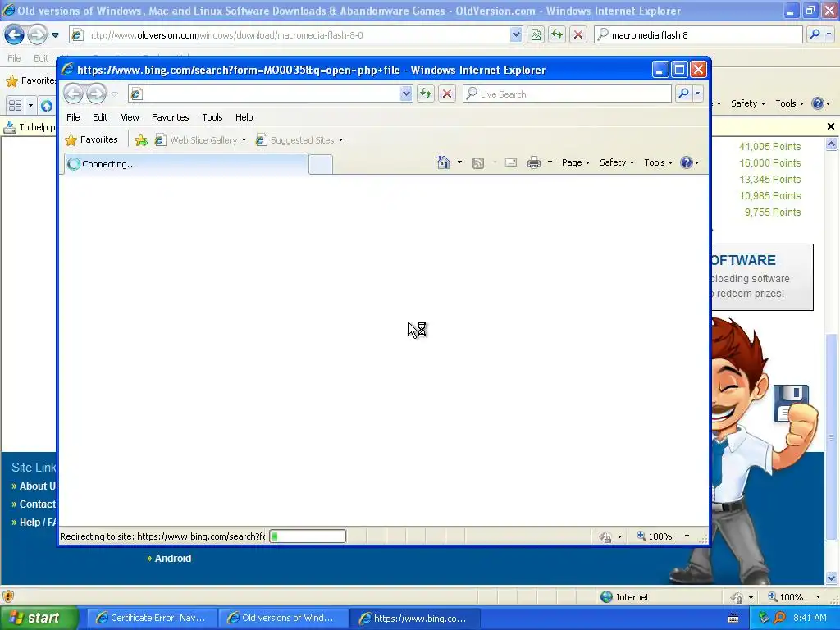This screenshot has height=630, width=840.
Task: Click Back arrow in OldVersion main window
Action: tap(15, 34)
